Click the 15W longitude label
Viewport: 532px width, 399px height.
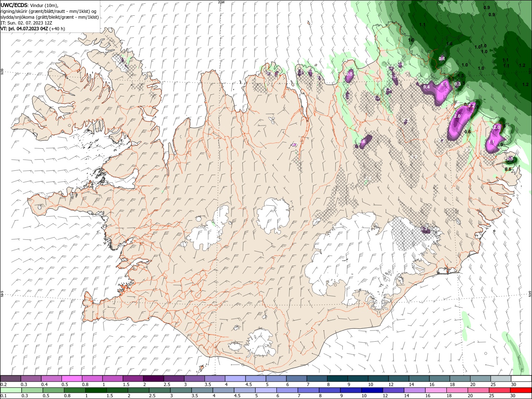441,2
